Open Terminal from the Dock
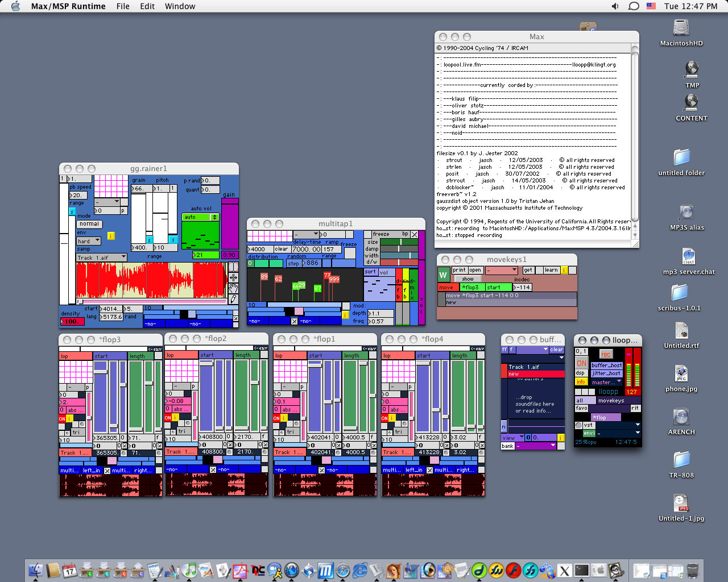 coord(582,569)
